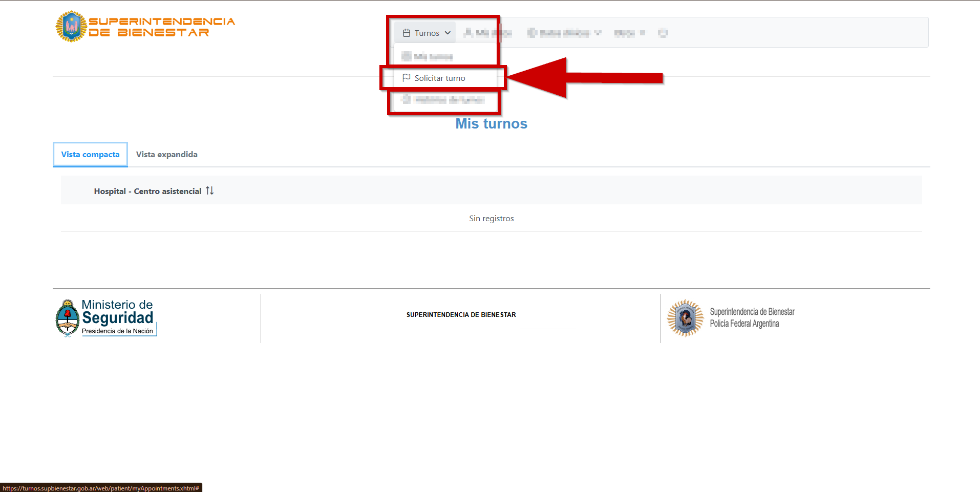980x492 pixels.
Task: Click the Sin registros table row
Action: click(x=491, y=219)
